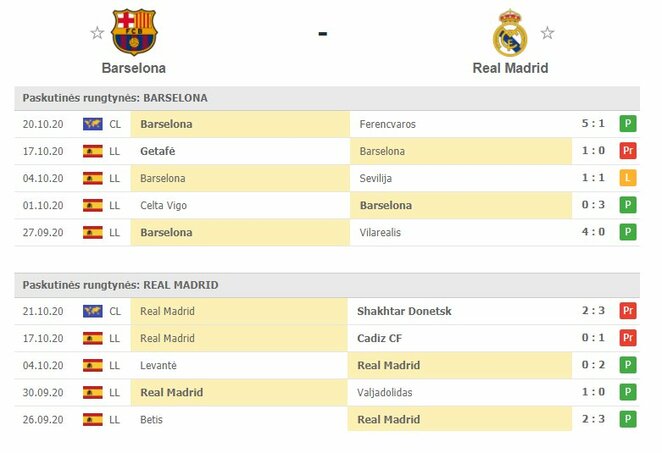Image resolution: width=662 pixels, height=453 pixels.
Task: Click the Real Madrid club crest logo
Action: 510,33
